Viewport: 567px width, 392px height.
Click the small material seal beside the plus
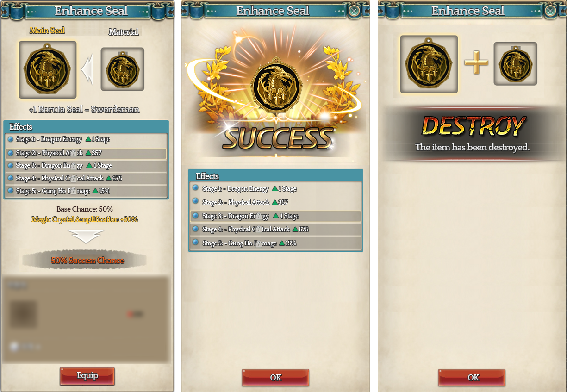[516, 64]
